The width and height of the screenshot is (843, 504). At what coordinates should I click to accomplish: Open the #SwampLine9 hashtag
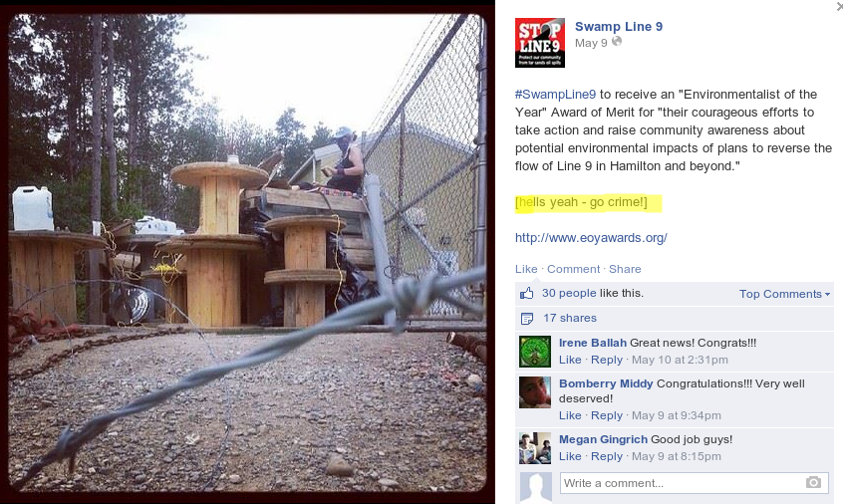pos(555,94)
